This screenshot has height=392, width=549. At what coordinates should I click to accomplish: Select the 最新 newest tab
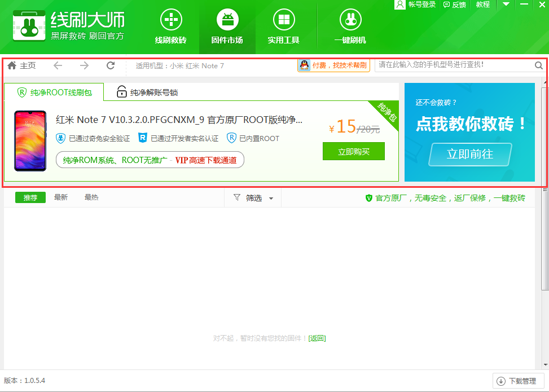[x=61, y=197]
